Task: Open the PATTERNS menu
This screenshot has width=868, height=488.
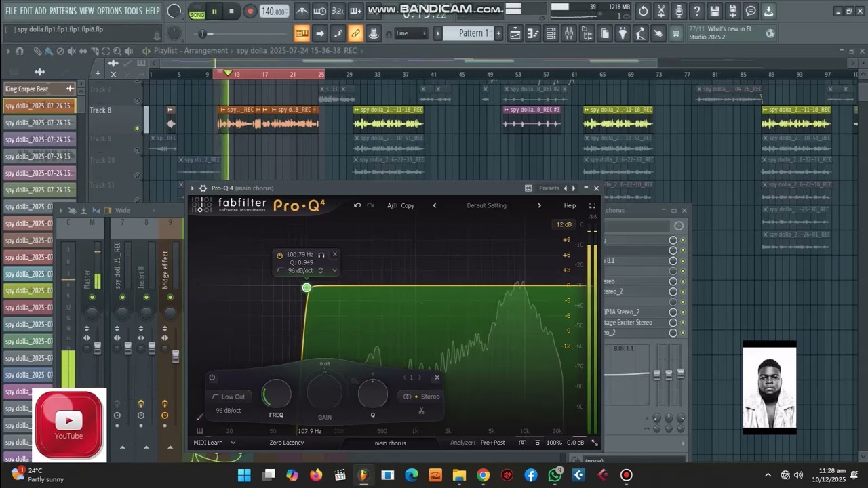Action: tap(63, 11)
